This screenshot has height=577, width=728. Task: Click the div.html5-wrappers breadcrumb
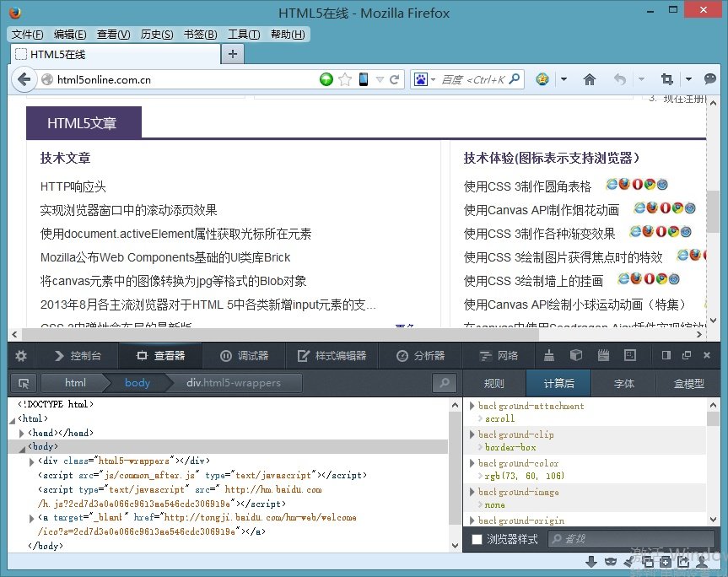pyautogui.click(x=234, y=383)
